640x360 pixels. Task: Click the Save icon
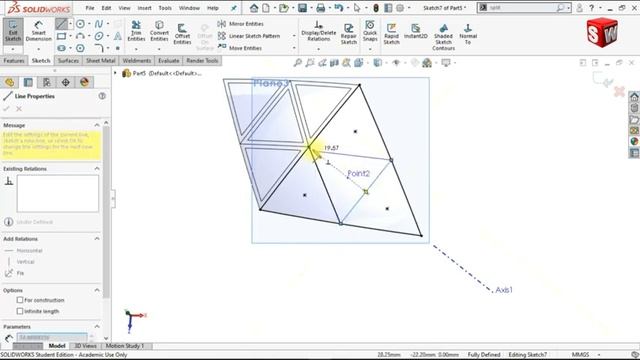tap(302, 8)
